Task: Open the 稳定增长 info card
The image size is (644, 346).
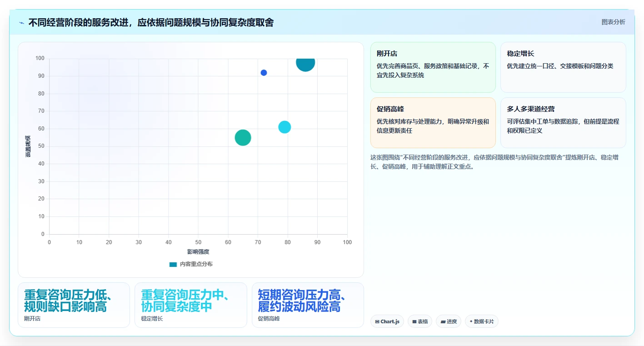Action: [563, 67]
